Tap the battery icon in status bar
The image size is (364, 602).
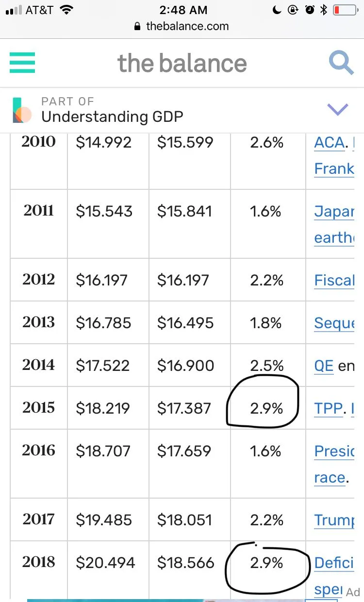(x=345, y=10)
